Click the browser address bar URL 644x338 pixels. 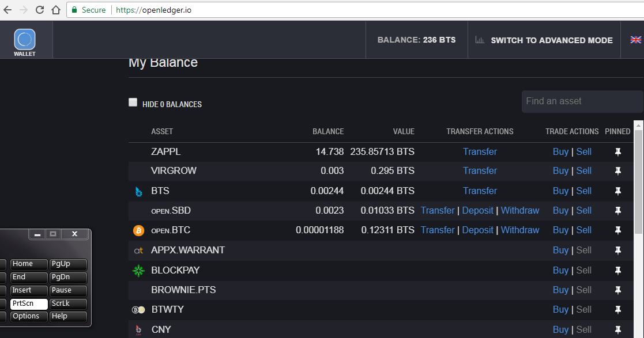point(153,10)
